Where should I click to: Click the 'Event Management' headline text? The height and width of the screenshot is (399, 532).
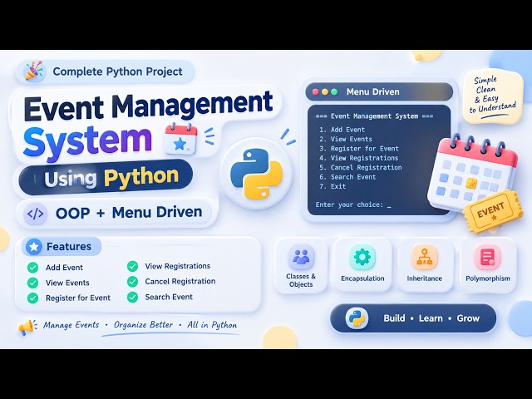click(x=149, y=106)
